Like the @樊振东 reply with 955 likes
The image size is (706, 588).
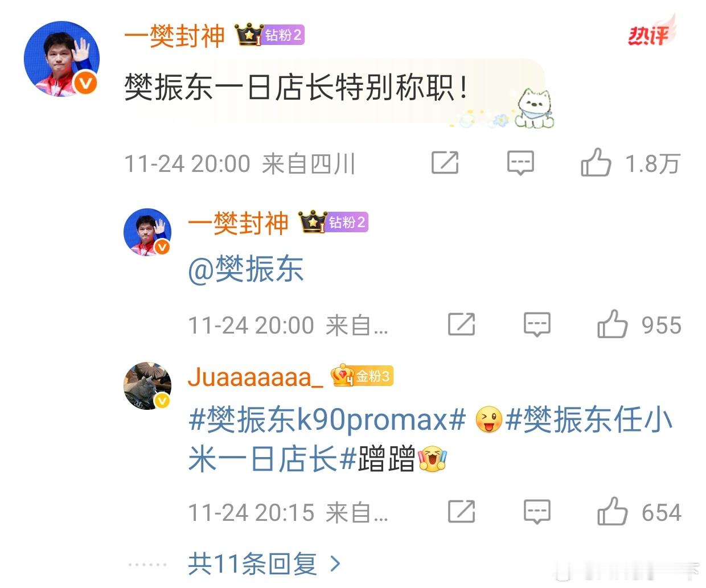[x=612, y=324]
